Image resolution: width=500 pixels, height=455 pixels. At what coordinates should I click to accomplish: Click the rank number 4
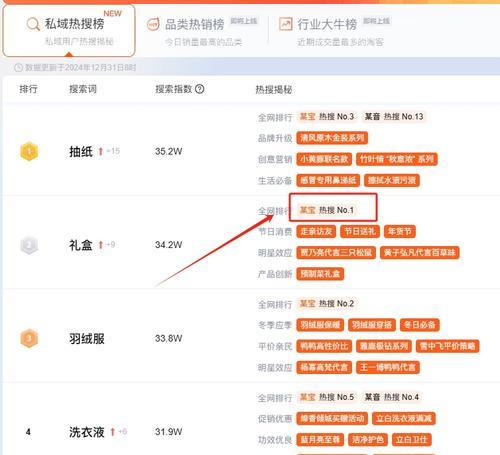click(28, 432)
